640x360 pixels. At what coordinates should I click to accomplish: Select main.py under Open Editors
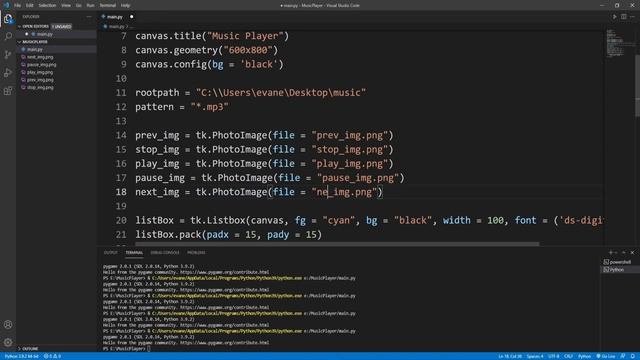pos(56,34)
